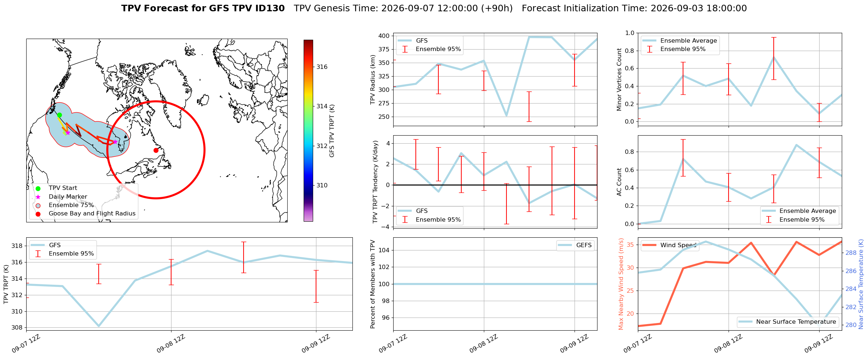868x358 pixels.
Task: Click the GFS TPV TRPT rainbow colorbar
Action: 308,131
